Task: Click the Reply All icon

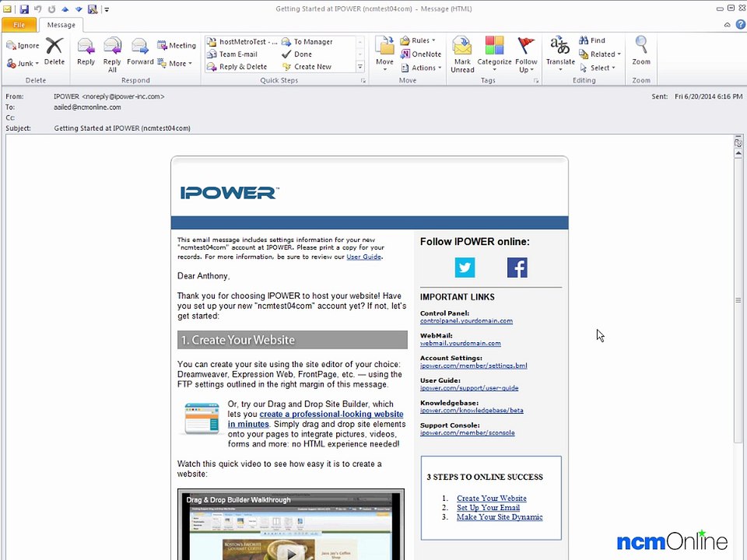Action: coord(112,54)
